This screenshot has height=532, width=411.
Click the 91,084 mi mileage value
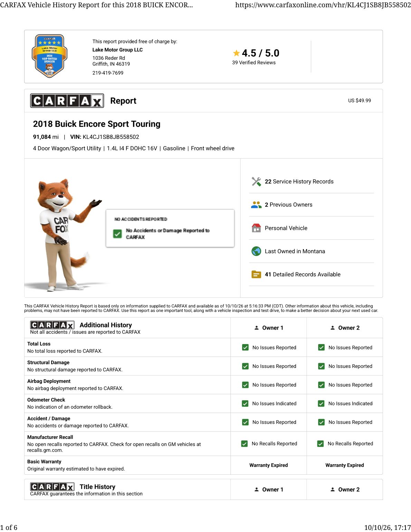click(46, 137)
